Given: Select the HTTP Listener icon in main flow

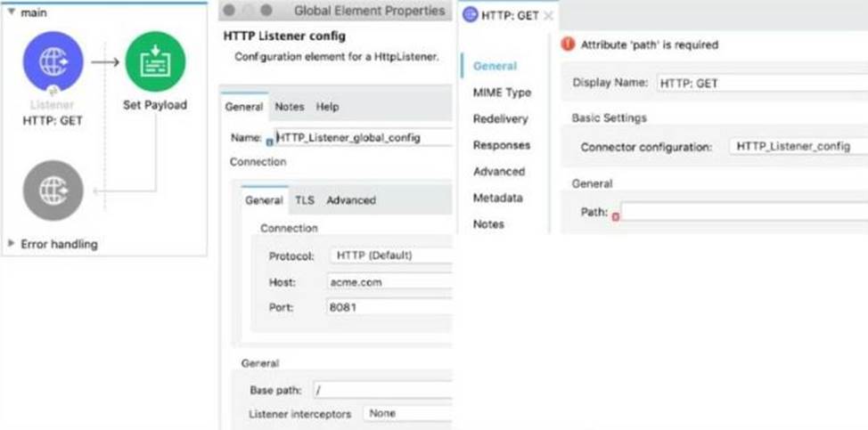Looking at the screenshot, I should click(x=53, y=61).
